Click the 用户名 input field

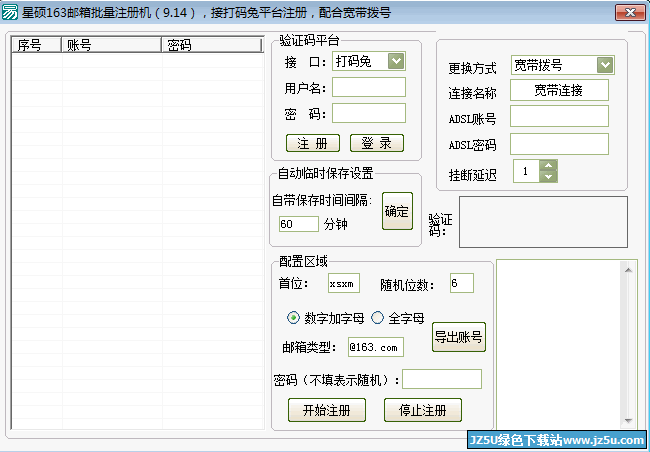click(x=369, y=87)
